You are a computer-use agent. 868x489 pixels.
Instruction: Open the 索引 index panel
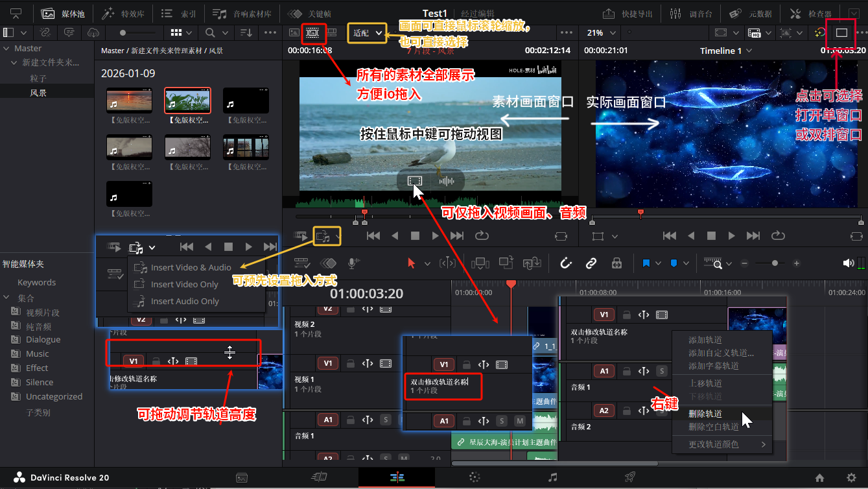pyautogui.click(x=178, y=13)
